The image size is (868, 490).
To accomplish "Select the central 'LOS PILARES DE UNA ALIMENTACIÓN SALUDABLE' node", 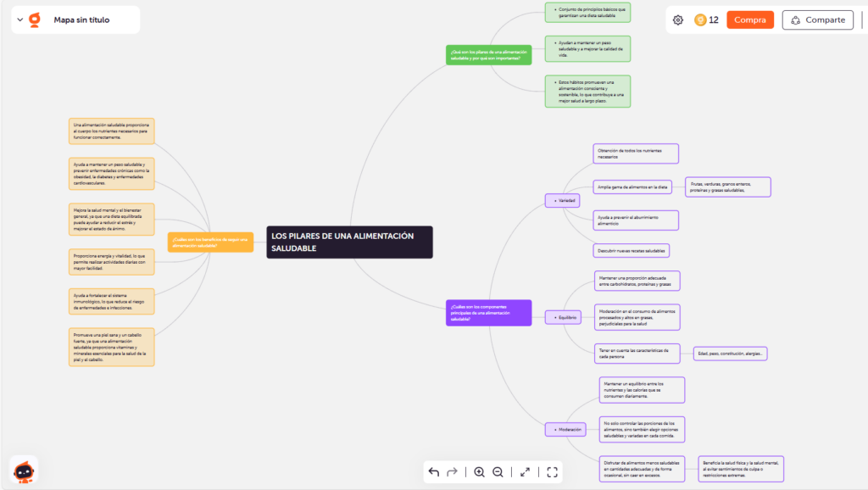I will pos(350,242).
